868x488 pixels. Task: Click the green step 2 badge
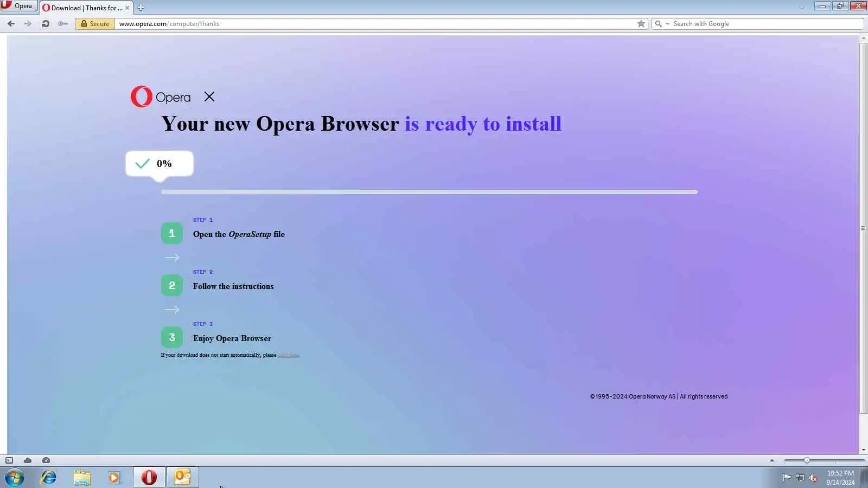(x=172, y=285)
